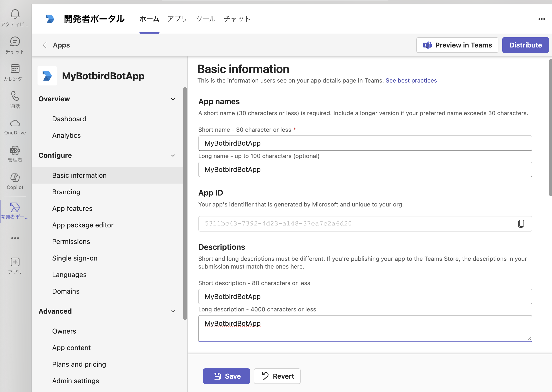Switch to the アプリ tab
This screenshot has height=392, width=552.
click(x=177, y=19)
